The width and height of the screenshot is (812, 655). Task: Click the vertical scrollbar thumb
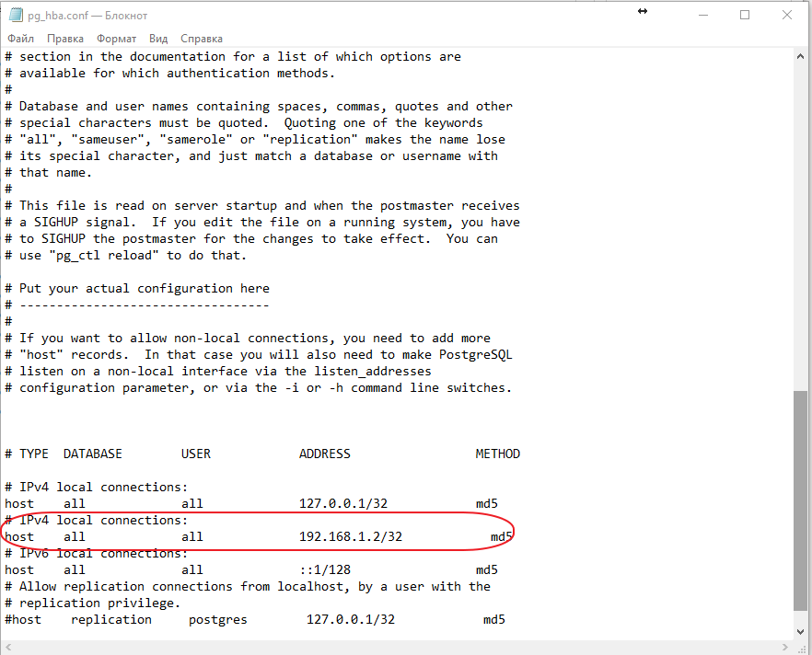[801, 500]
